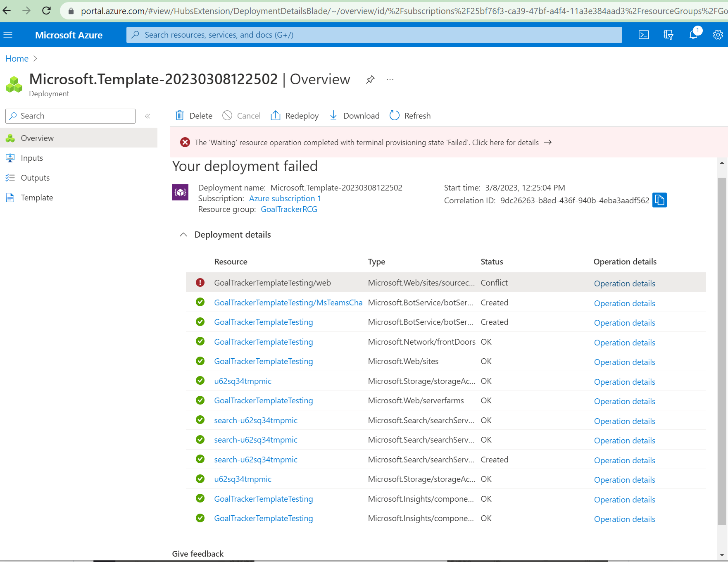Open the portal hamburger menu
This screenshot has width=728, height=562.
pos(8,35)
